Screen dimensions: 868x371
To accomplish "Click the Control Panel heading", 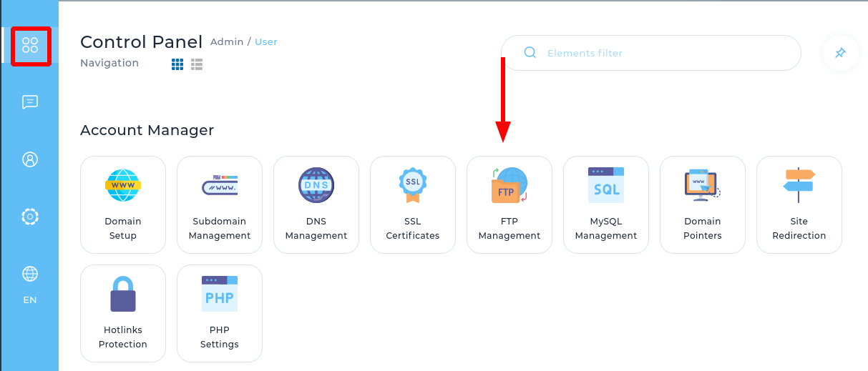I will tap(142, 41).
